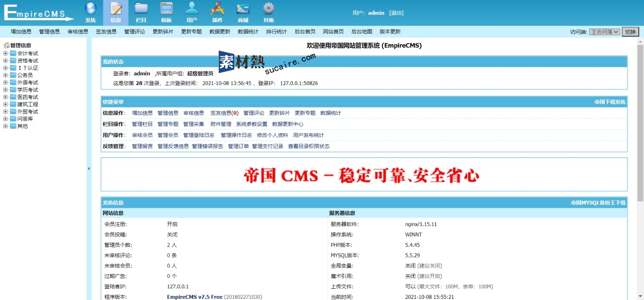The width and height of the screenshot is (644, 300).
Task: Click the folder icon beside 建筑工程
Action: coord(13,104)
